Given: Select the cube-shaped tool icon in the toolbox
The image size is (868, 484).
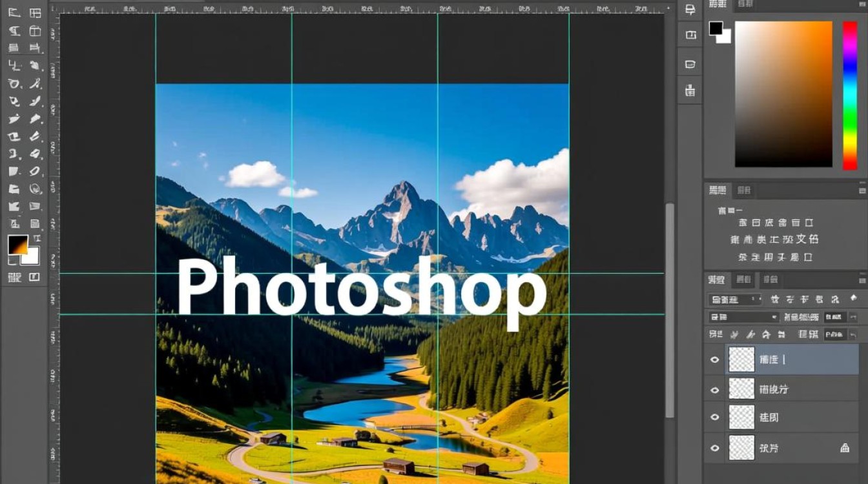Looking at the screenshot, I should 35,30.
